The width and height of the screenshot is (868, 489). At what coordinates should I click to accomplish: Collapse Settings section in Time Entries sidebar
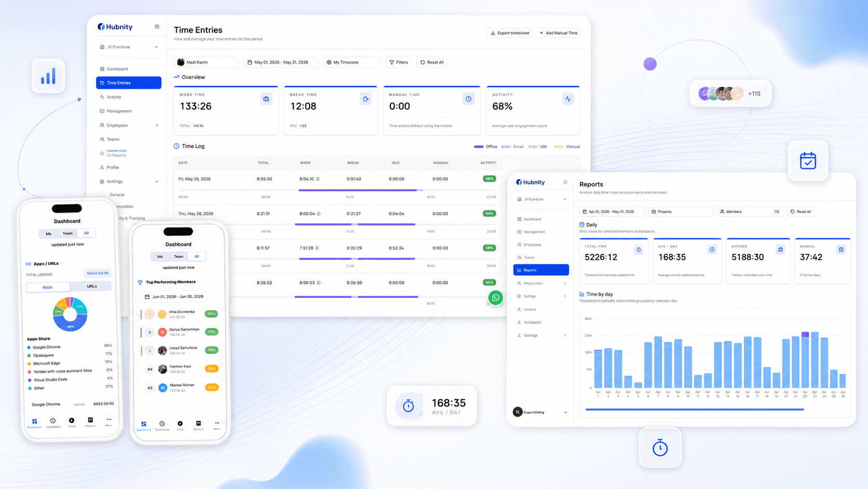157,181
